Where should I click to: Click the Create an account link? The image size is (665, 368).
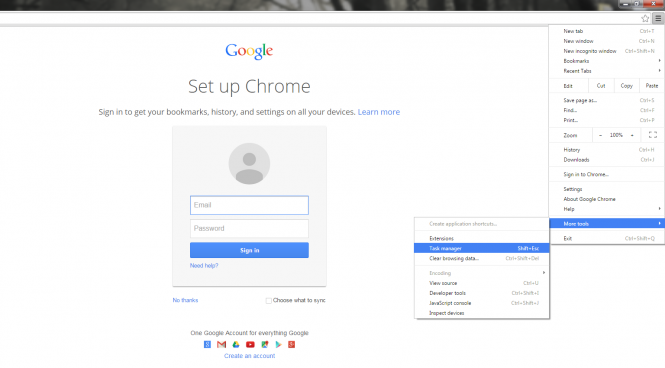pyautogui.click(x=249, y=356)
